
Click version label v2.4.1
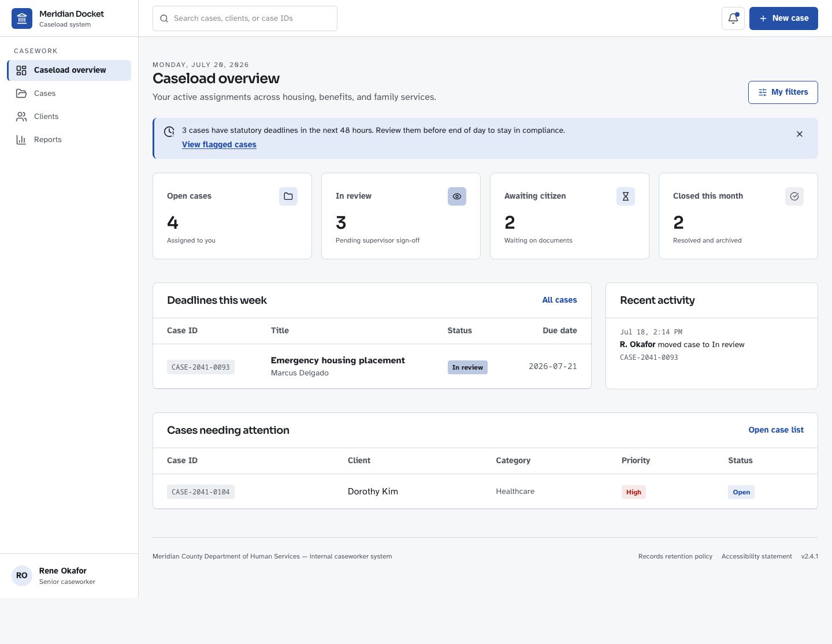point(809,556)
